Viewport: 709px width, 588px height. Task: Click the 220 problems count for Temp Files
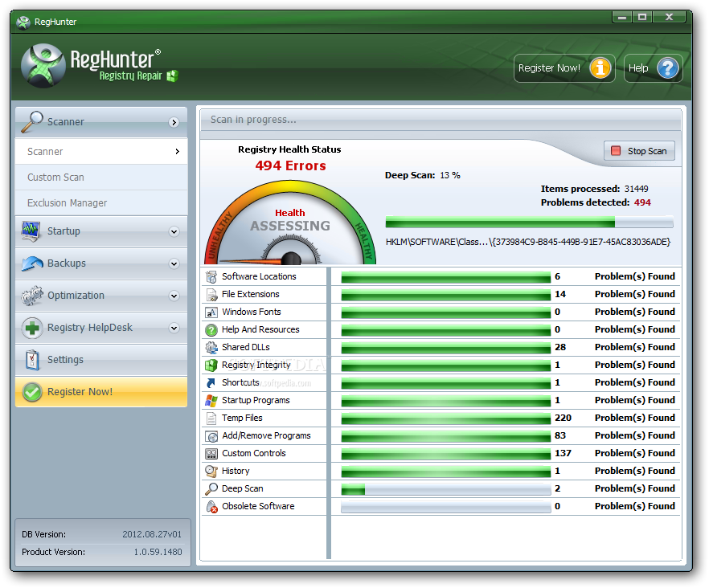(563, 418)
